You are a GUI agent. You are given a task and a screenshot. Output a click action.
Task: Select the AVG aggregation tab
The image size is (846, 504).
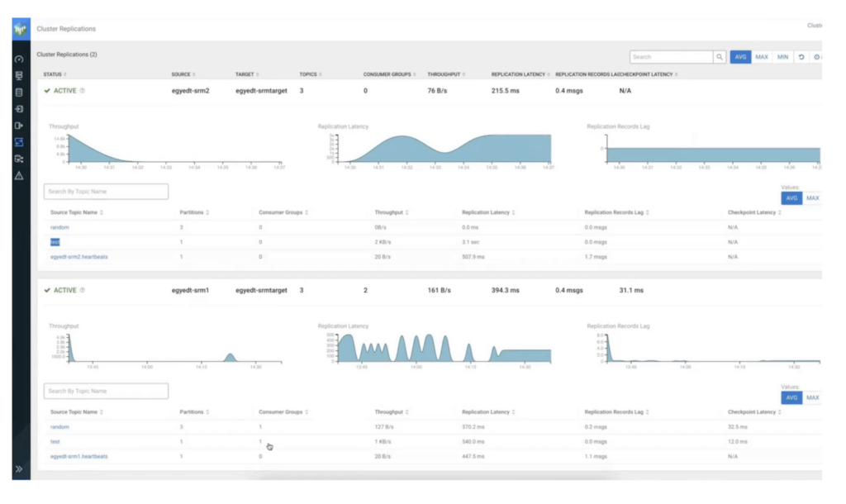click(740, 57)
